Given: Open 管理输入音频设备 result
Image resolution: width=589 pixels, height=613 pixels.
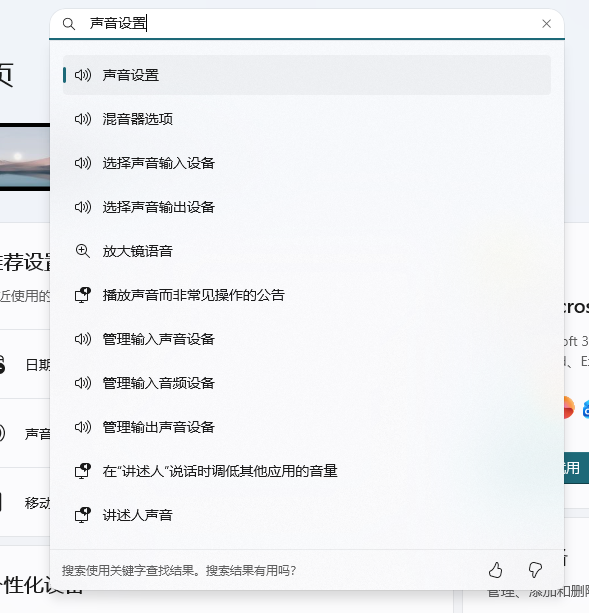Looking at the screenshot, I should (x=307, y=383).
